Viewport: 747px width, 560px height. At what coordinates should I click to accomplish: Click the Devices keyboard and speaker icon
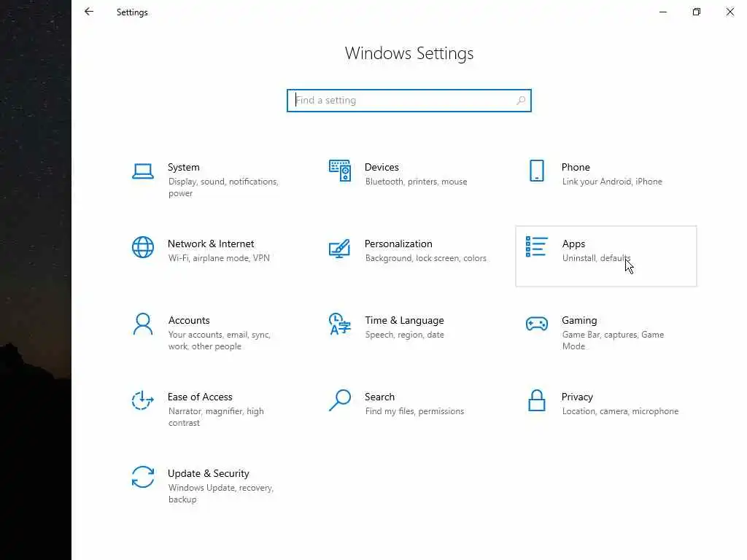click(340, 171)
